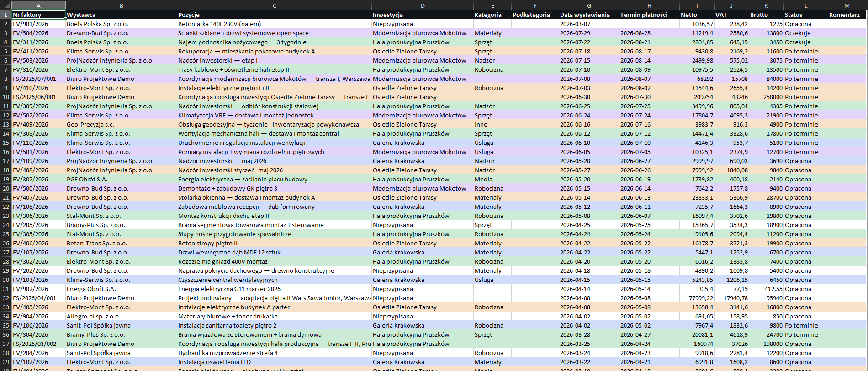Click 'PGE Obrót S.A.' cell
This screenshot has width=868, height=371.
121,179
